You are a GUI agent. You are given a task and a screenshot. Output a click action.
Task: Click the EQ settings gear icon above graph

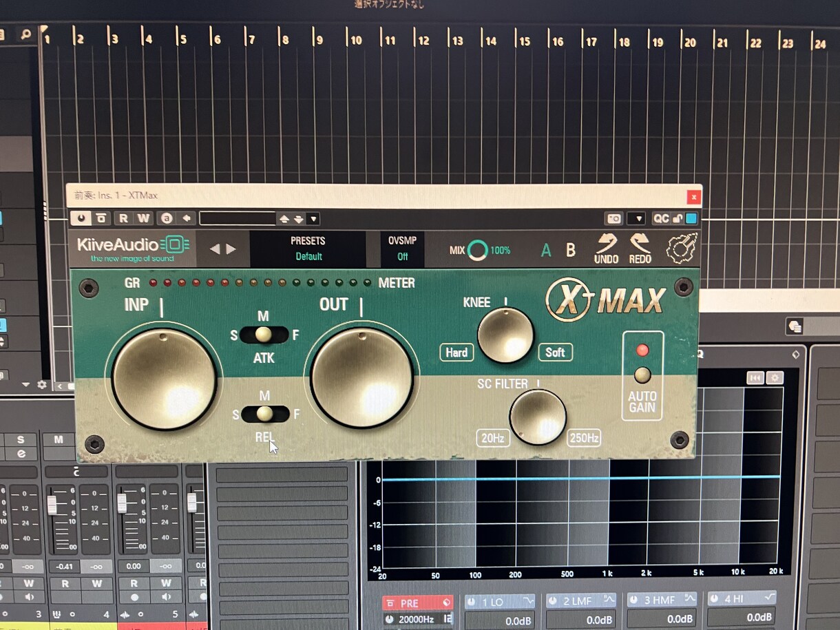coord(775,378)
